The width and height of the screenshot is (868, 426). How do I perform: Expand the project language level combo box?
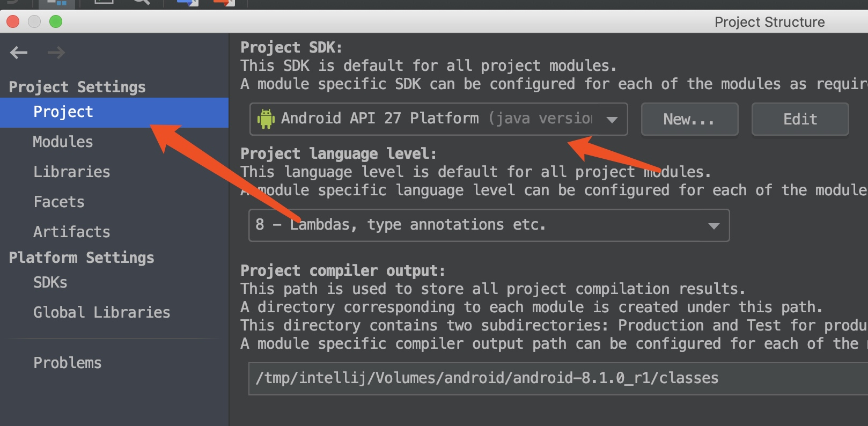click(x=489, y=225)
